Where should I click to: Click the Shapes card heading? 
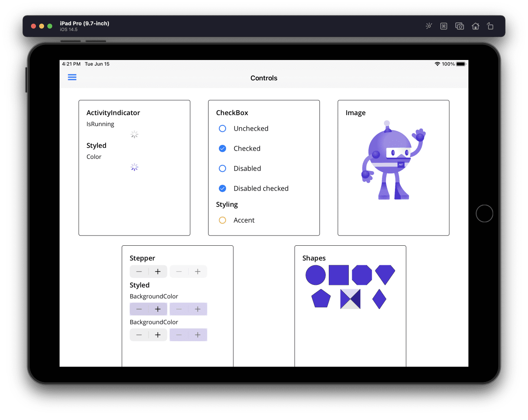[x=314, y=258]
